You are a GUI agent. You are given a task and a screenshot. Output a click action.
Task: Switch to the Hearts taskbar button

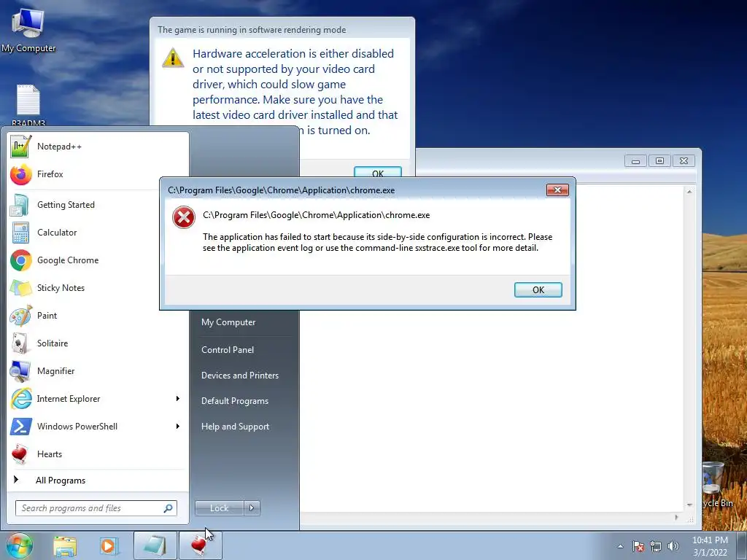click(200, 545)
